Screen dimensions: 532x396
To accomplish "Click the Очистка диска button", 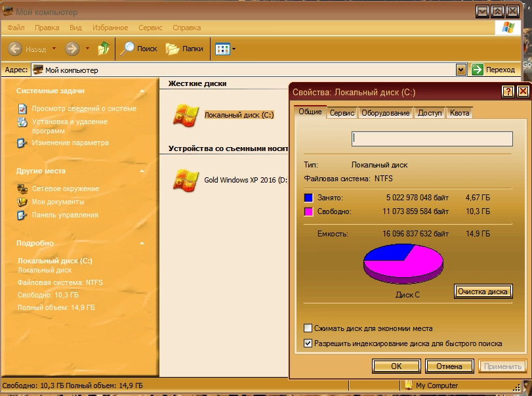I will [483, 292].
